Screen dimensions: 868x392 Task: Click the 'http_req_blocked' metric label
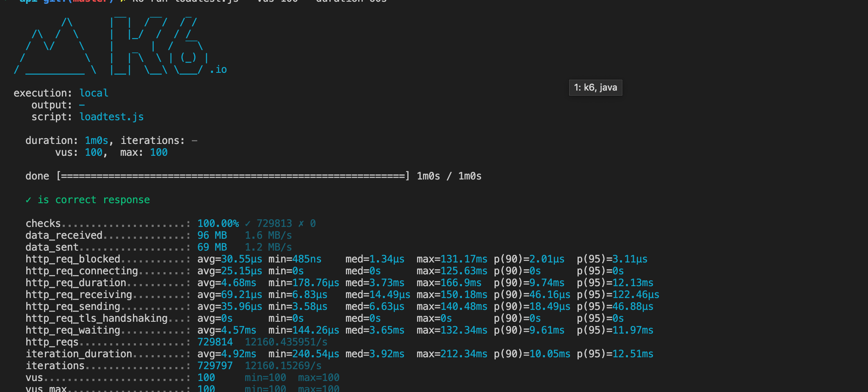(73, 259)
